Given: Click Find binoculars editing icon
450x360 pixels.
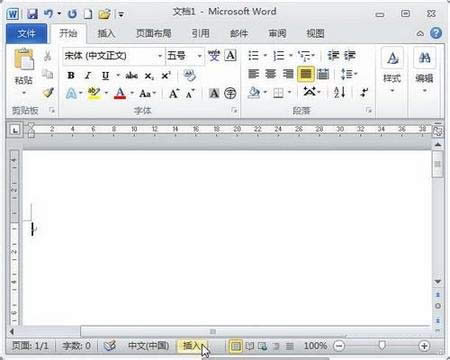Looking at the screenshot, I should 425,58.
